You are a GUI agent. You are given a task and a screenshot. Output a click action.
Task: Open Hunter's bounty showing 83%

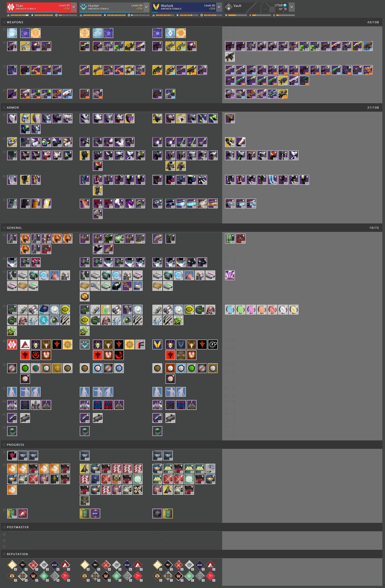tap(95, 469)
